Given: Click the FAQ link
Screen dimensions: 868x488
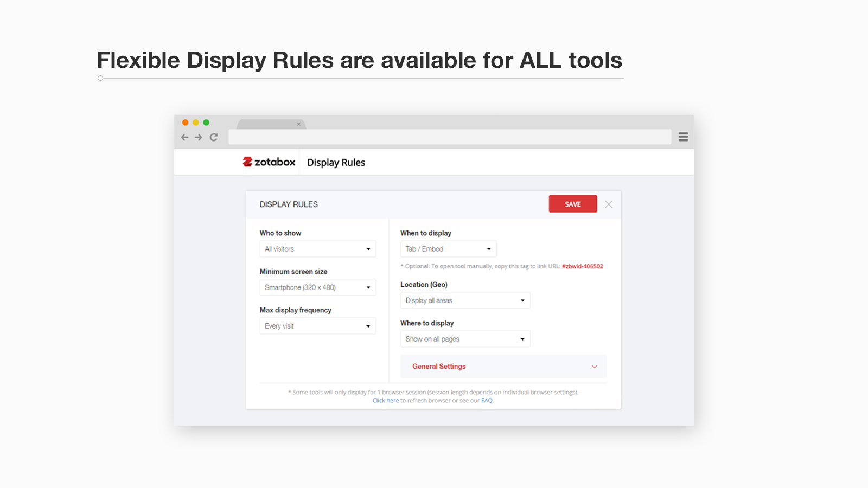Looking at the screenshot, I should (x=487, y=400).
